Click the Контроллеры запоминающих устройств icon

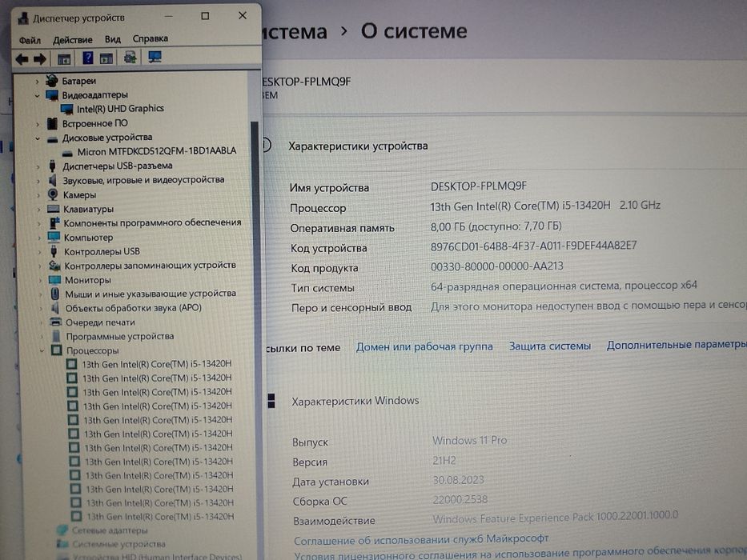tap(54, 266)
